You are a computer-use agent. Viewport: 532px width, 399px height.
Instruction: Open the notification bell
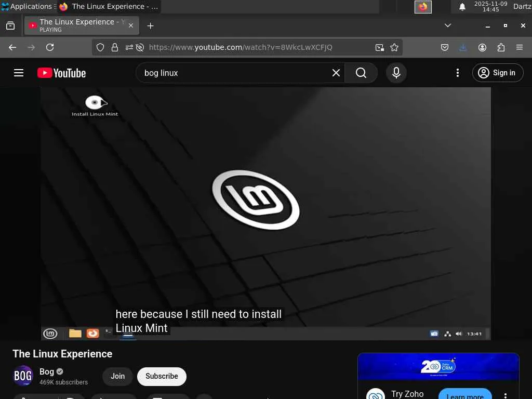tap(462, 7)
